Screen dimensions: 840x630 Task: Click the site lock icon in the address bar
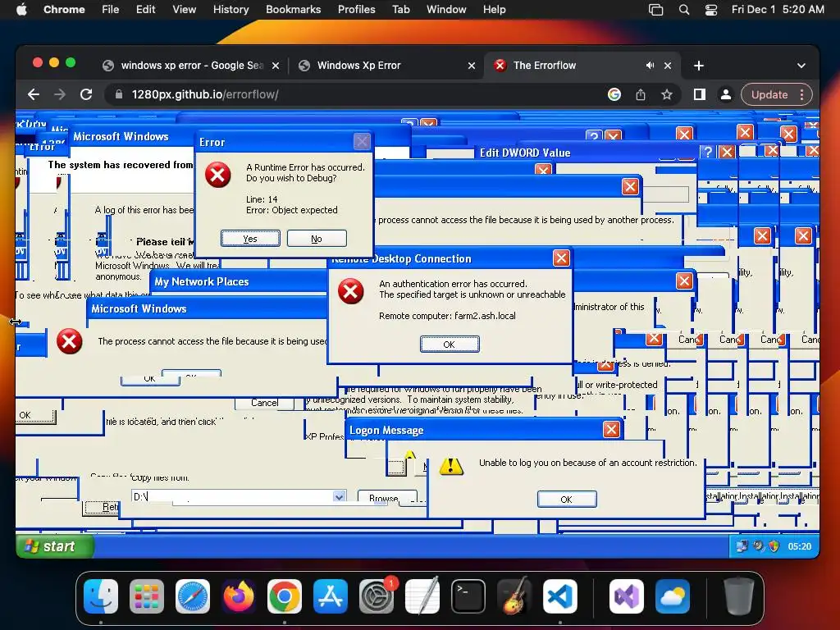(119, 95)
